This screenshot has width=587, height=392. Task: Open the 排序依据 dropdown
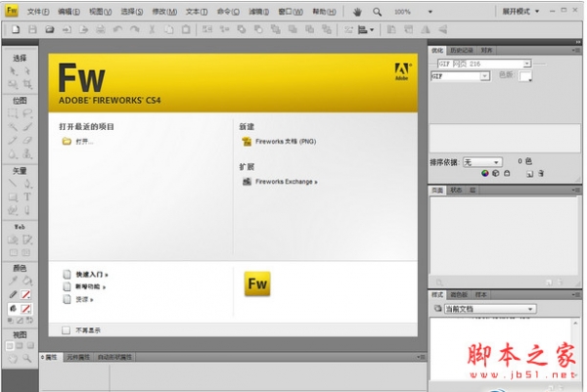point(482,162)
